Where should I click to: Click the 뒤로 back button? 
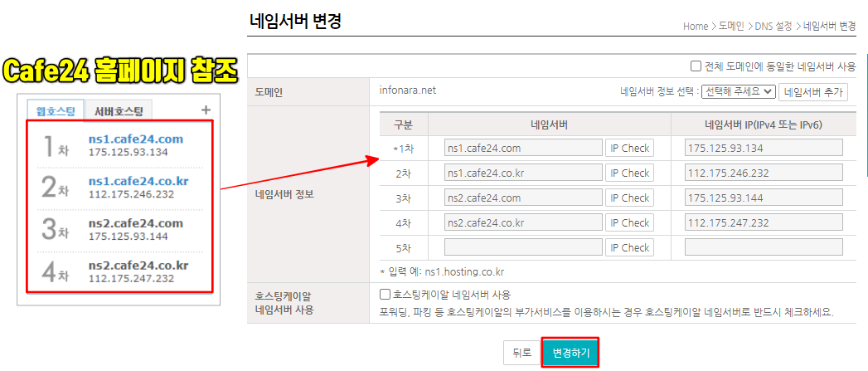coord(521,353)
